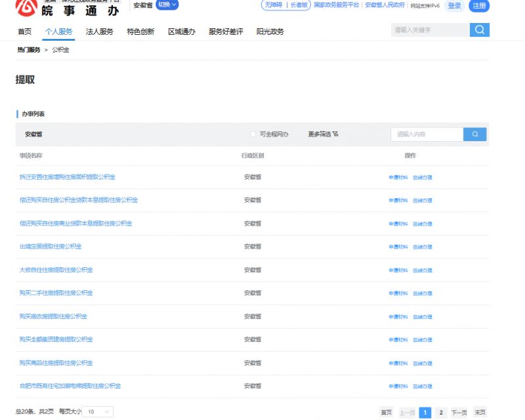Viewport: 525px width, 420px height.
Task: Click 在线办理 for 偿还购买自住房商业贷款 row
Action: [x=423, y=224]
